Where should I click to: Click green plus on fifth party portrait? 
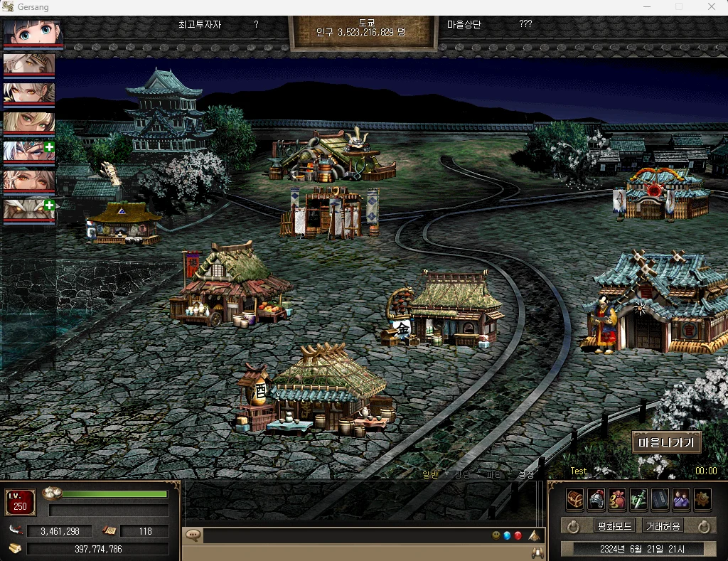[49, 147]
